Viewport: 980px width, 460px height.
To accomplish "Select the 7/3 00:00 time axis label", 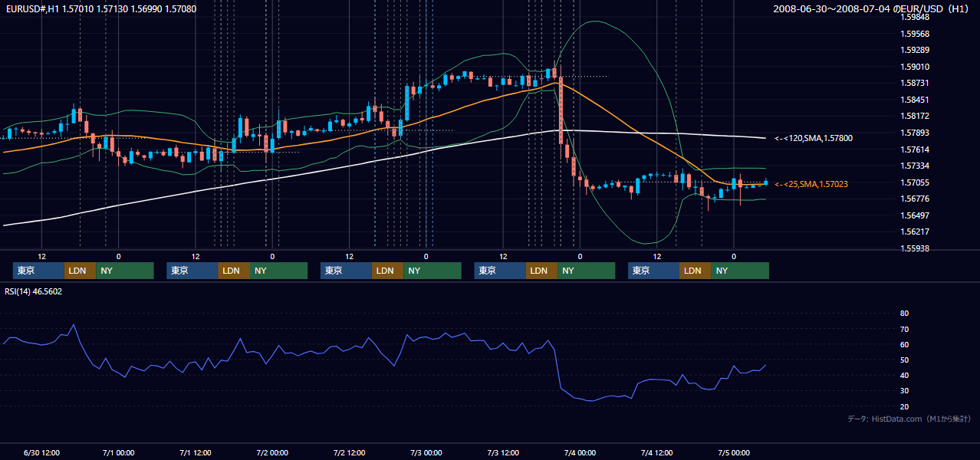I will pyautogui.click(x=426, y=452).
